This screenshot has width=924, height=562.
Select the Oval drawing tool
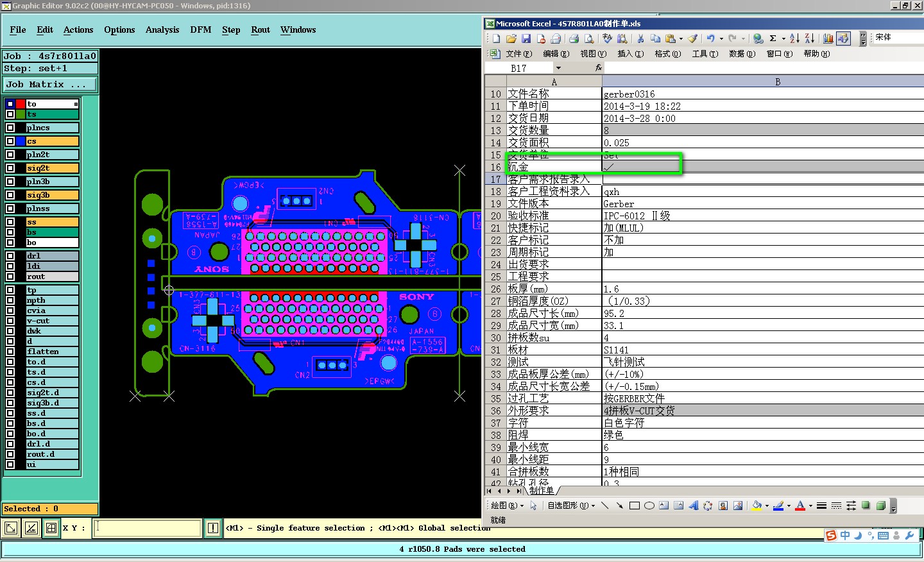(x=649, y=506)
